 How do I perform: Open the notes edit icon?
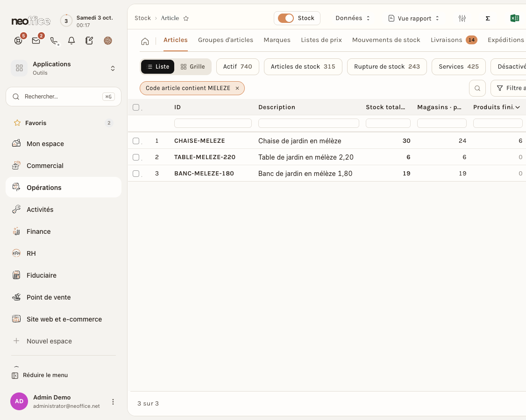(89, 41)
